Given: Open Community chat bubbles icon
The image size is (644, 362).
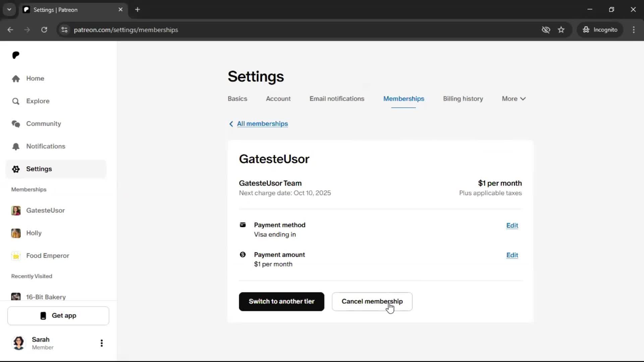Looking at the screenshot, I should click(x=16, y=124).
